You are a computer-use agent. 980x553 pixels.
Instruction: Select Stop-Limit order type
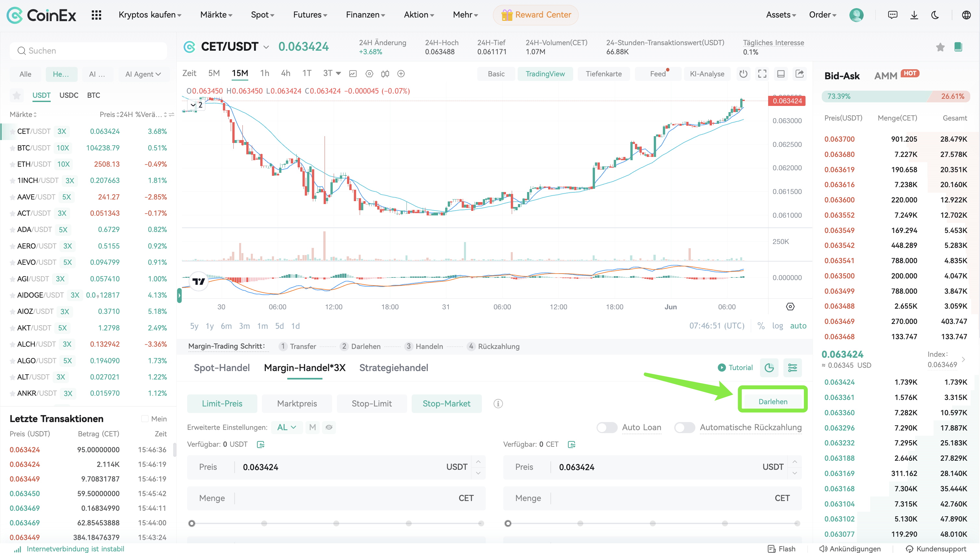pos(371,404)
